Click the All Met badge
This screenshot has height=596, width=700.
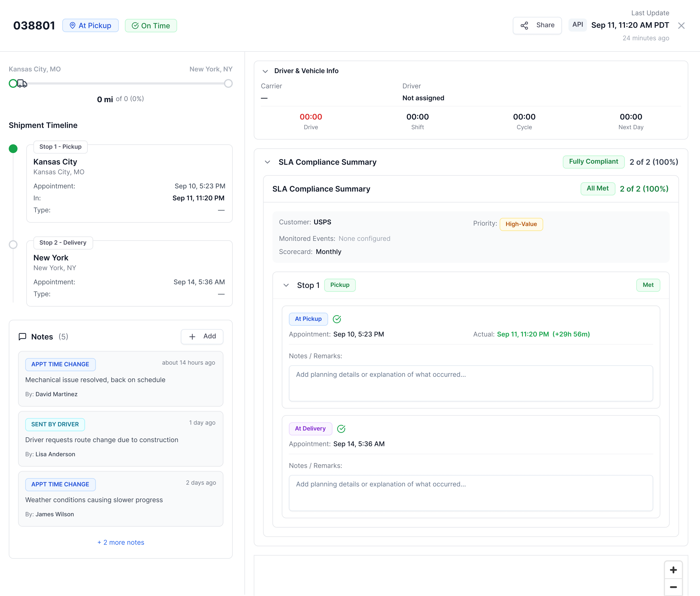click(597, 189)
